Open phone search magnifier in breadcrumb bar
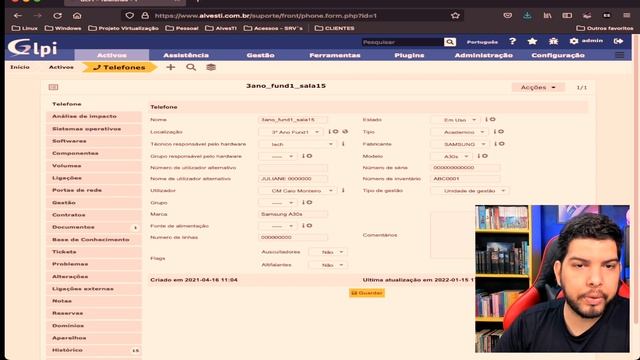Screen dimensions: 640x360 pos(191,67)
